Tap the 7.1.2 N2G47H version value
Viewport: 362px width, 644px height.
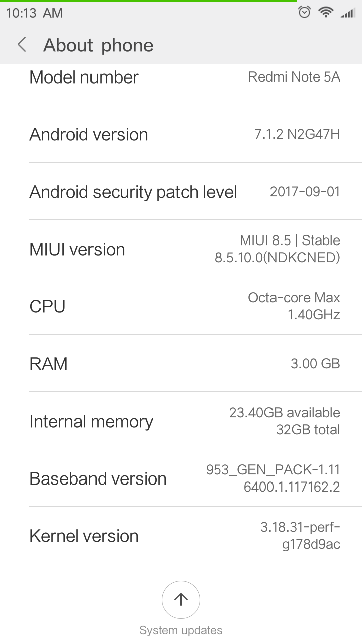[297, 135]
